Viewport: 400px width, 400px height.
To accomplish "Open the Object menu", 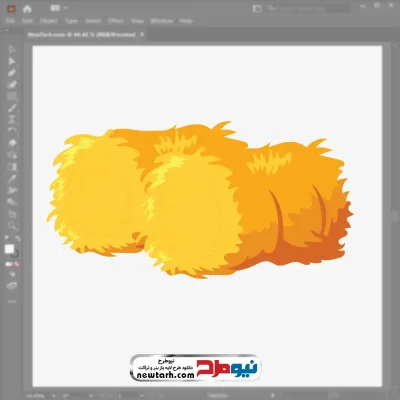I will point(49,21).
